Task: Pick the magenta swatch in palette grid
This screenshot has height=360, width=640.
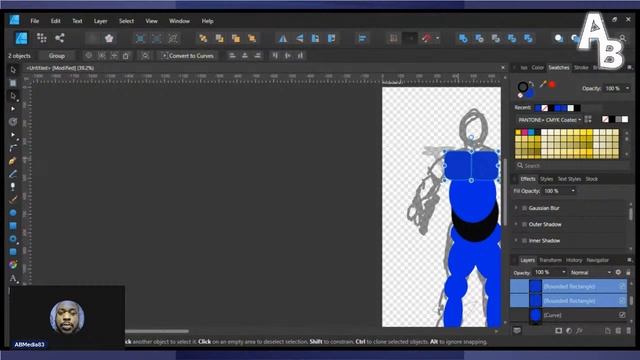Action: tap(524, 132)
